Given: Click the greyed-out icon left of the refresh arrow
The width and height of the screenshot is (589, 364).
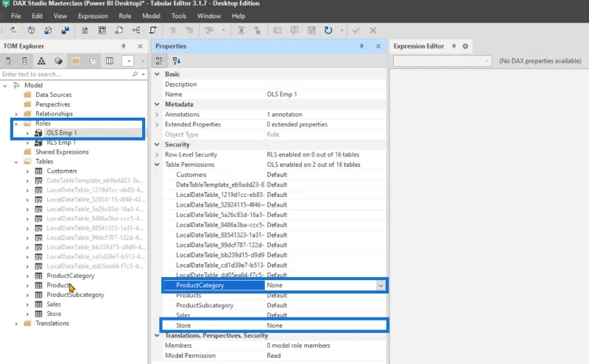Looking at the screenshot, I should (311, 30).
